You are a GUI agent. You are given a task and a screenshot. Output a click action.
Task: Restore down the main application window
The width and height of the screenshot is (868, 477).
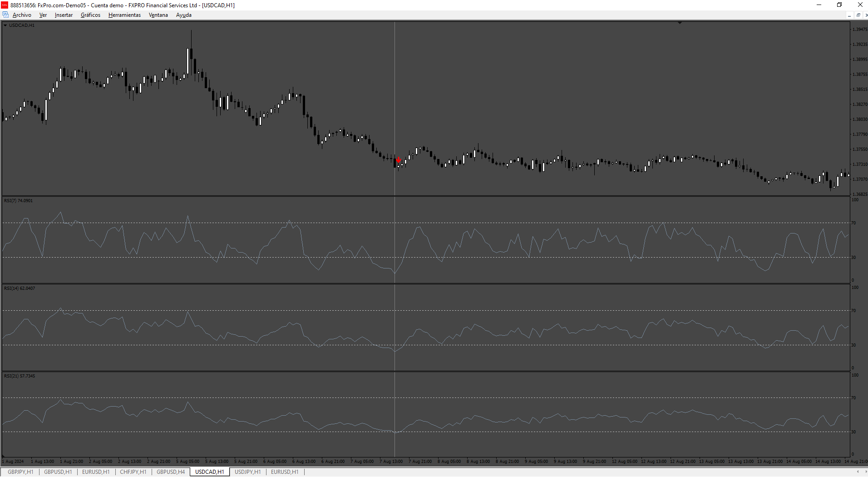pos(839,5)
